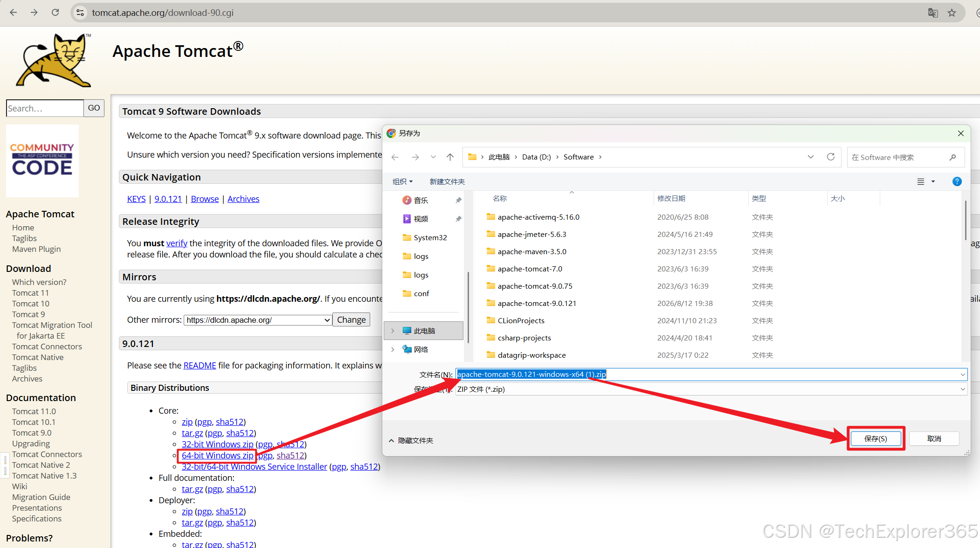The width and height of the screenshot is (980, 548).
Task: Go up one folder level in dialog
Action: click(x=450, y=157)
